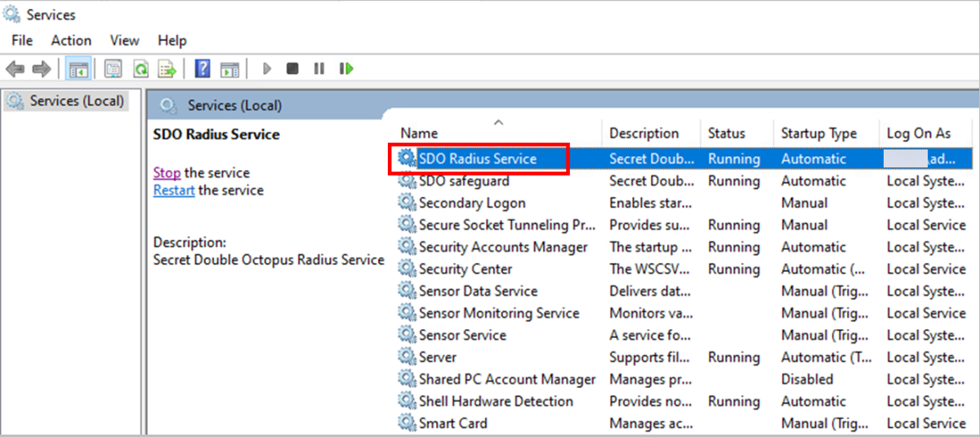980x437 pixels.
Task: Select the Sensor Service name
Action: (462, 336)
